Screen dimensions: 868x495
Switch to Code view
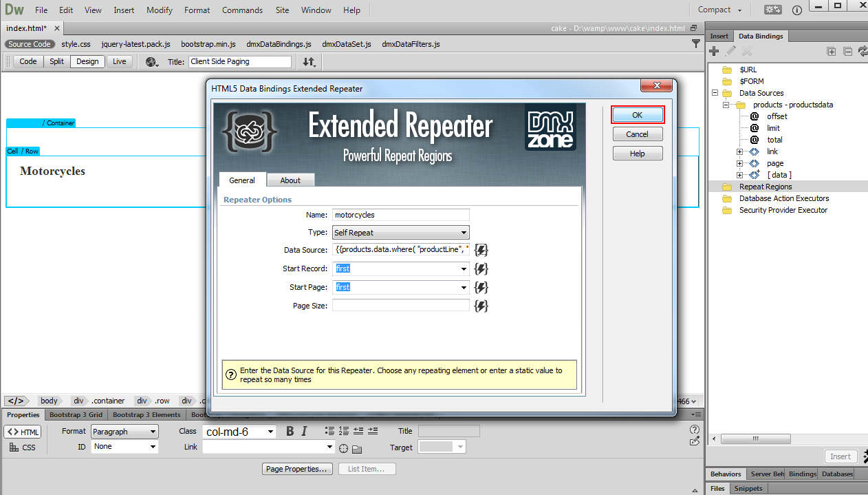[x=28, y=61]
